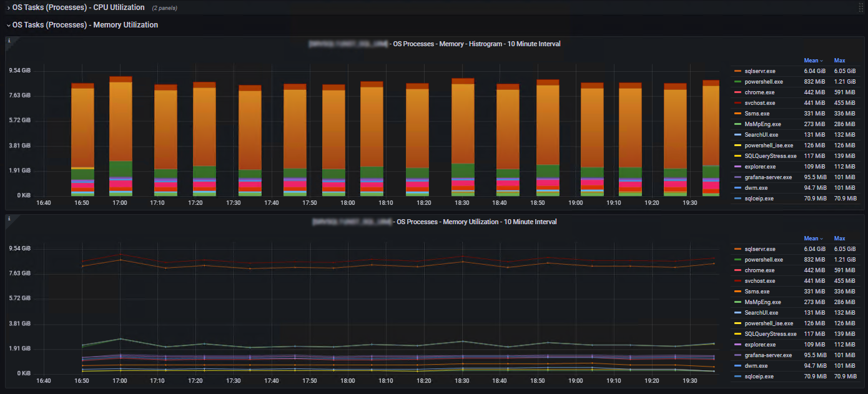
Task: Sort the histogram legend by Max
Action: [x=839, y=61]
